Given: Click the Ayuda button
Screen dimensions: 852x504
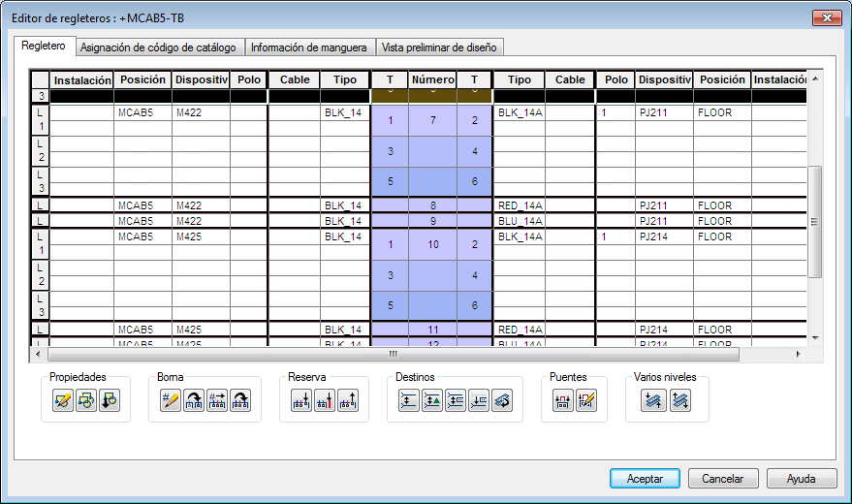Looking at the screenshot, I should pos(802,479).
